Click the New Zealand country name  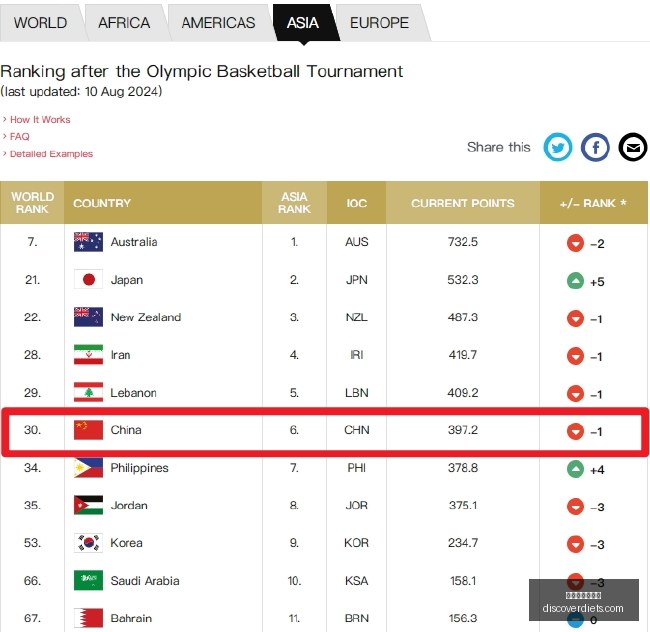tap(146, 317)
